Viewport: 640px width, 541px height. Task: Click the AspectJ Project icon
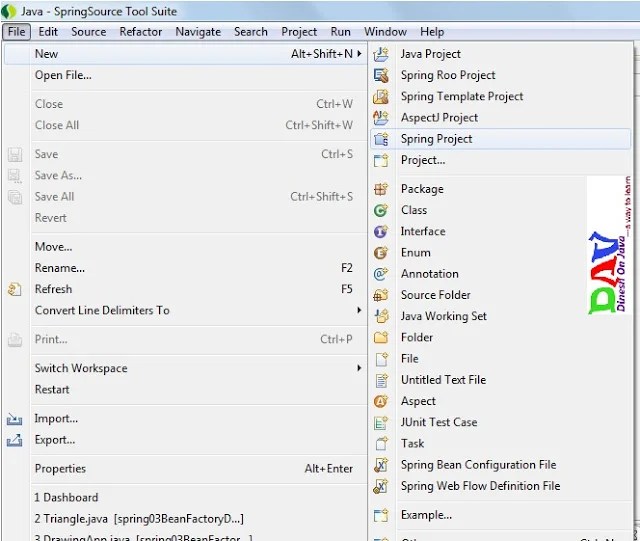click(x=381, y=118)
